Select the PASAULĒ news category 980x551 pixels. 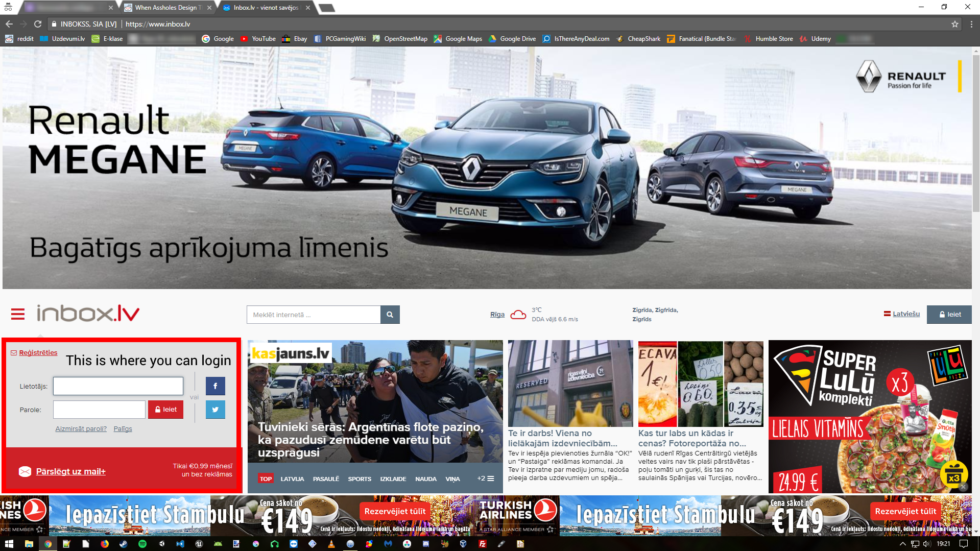(x=326, y=479)
